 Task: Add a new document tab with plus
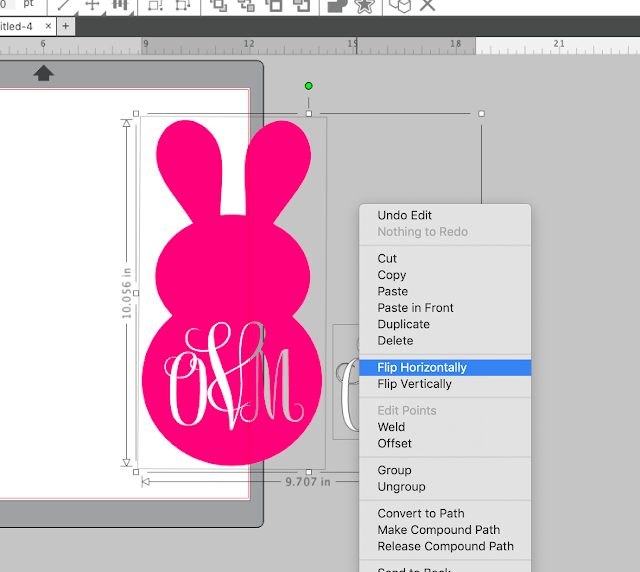(x=65, y=26)
